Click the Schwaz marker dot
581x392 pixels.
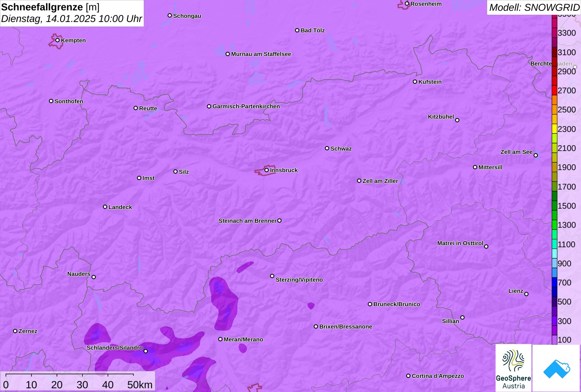tap(327, 148)
